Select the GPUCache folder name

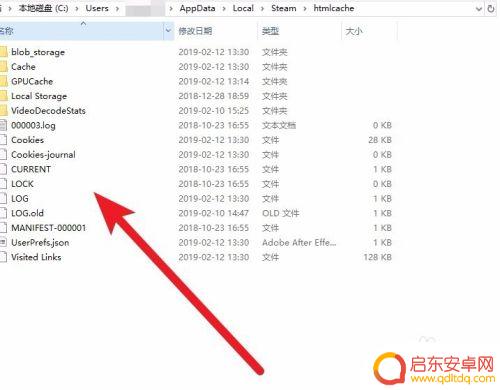click(x=32, y=81)
